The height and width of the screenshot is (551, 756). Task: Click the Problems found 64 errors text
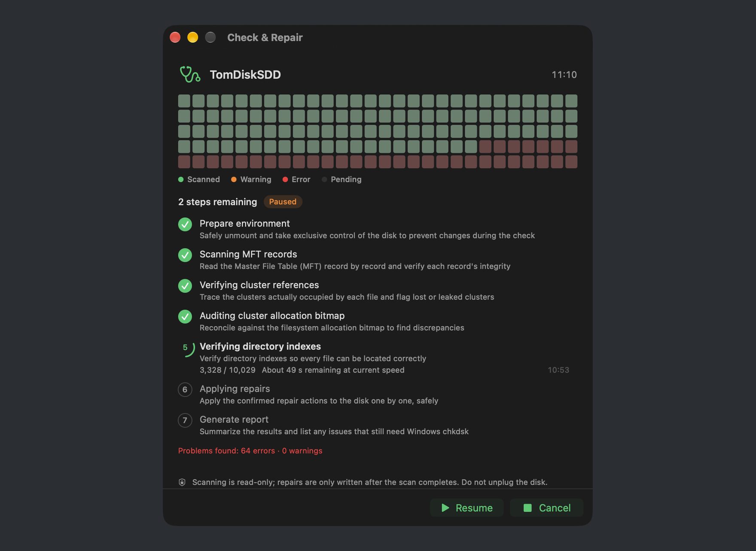[250, 451]
